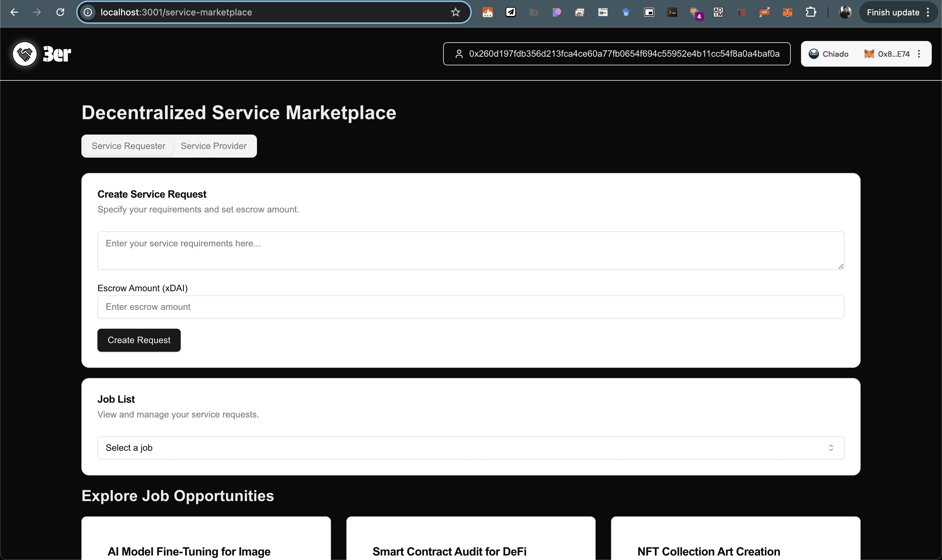Open the red stacked-rows extension icon
The height and width of the screenshot is (560, 942).
click(741, 12)
